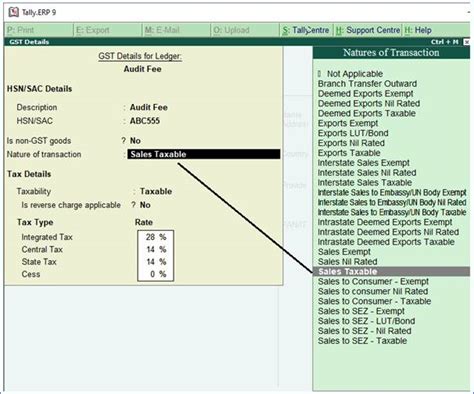Open the H: Help button

(418, 30)
